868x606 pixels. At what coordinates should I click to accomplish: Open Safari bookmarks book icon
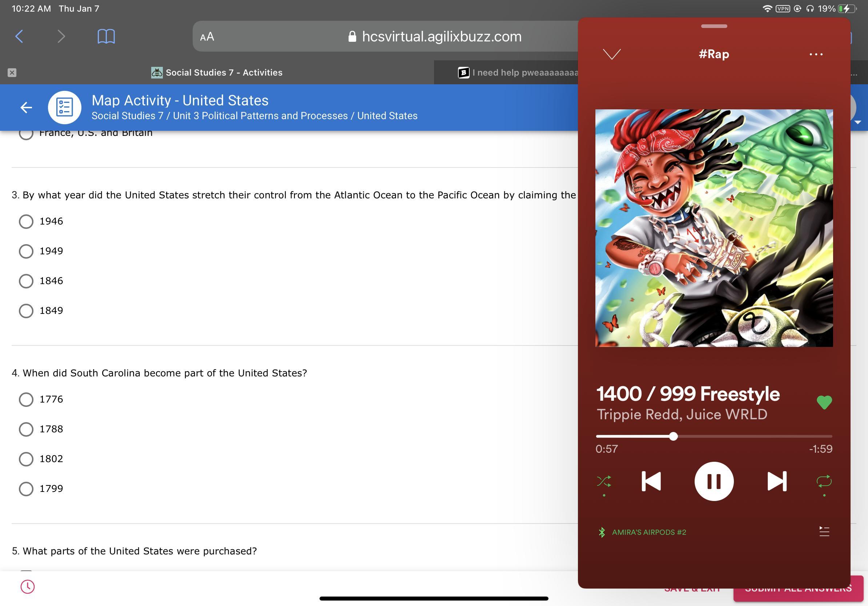pos(106,37)
